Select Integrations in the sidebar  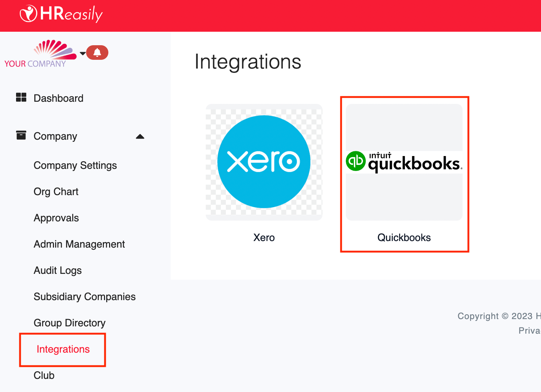[63, 349]
